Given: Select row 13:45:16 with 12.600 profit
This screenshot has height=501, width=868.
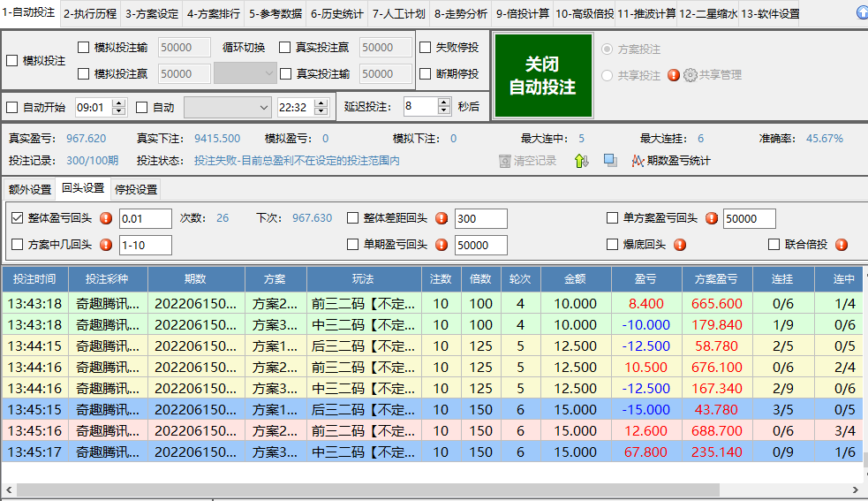Looking at the screenshot, I should point(432,431).
